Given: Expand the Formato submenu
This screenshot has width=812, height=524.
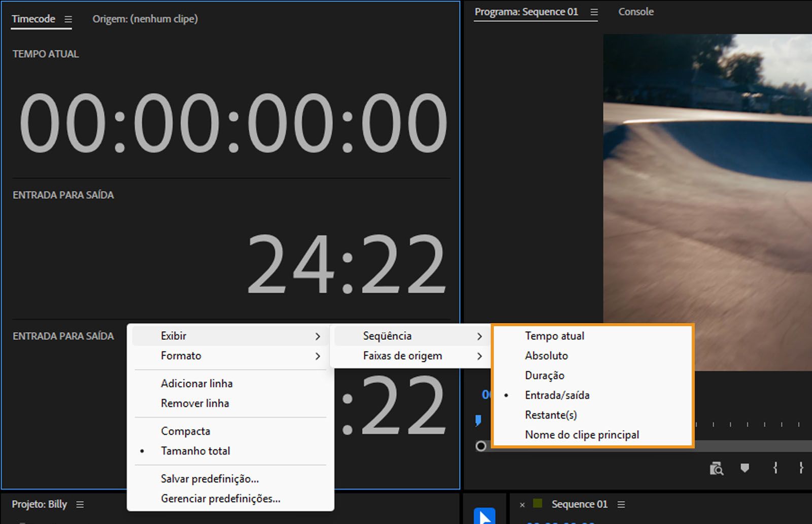Looking at the screenshot, I should (x=181, y=356).
